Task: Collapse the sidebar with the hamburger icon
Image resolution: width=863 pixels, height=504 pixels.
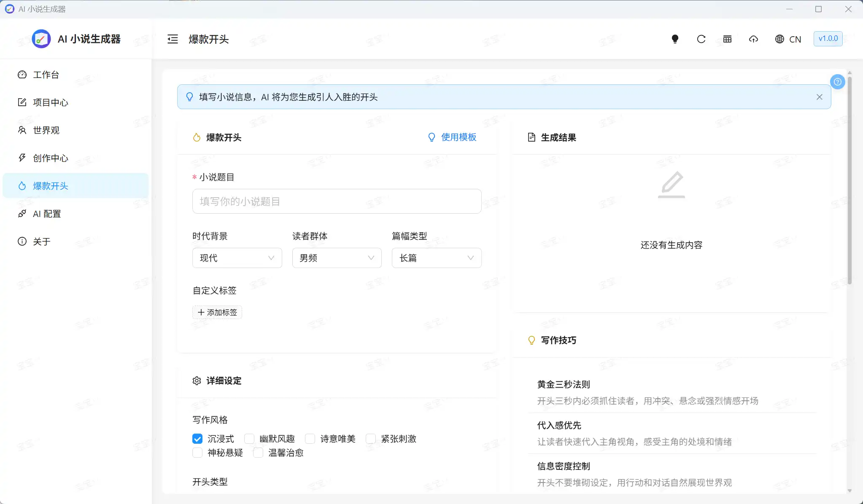Action: click(x=173, y=39)
